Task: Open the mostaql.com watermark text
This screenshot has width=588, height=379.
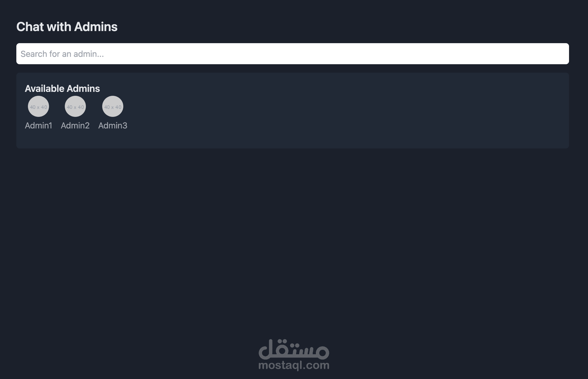Action: pos(294,366)
